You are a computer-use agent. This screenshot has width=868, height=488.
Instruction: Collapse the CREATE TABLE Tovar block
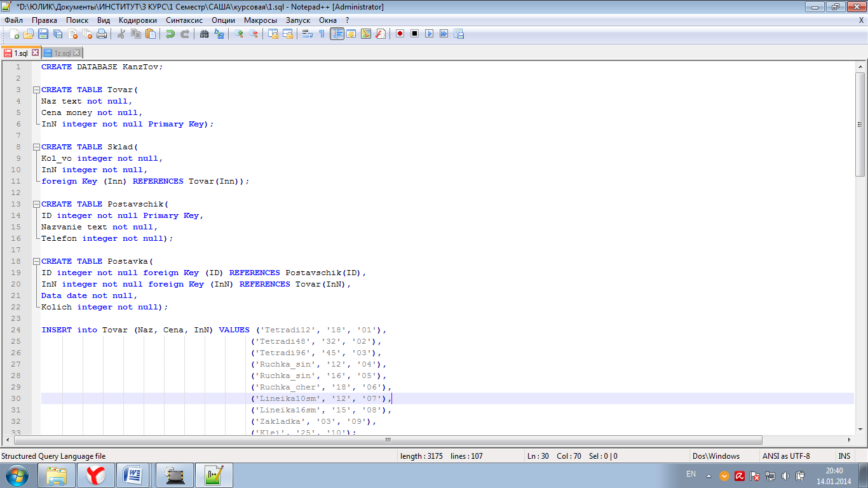point(36,90)
